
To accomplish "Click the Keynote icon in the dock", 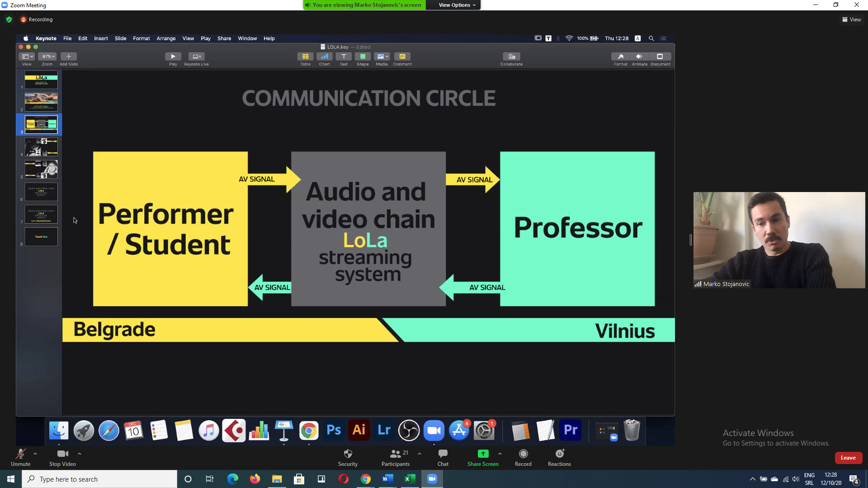I will pyautogui.click(x=284, y=430).
